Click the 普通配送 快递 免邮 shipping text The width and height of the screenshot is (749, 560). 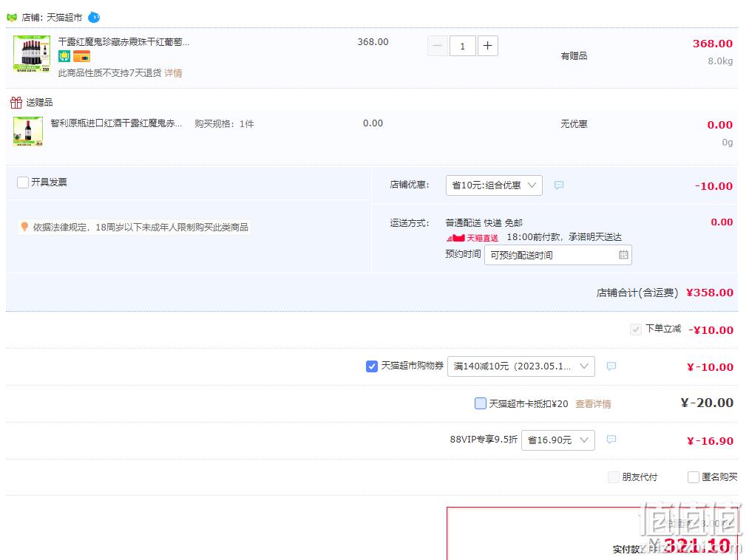[x=484, y=223]
